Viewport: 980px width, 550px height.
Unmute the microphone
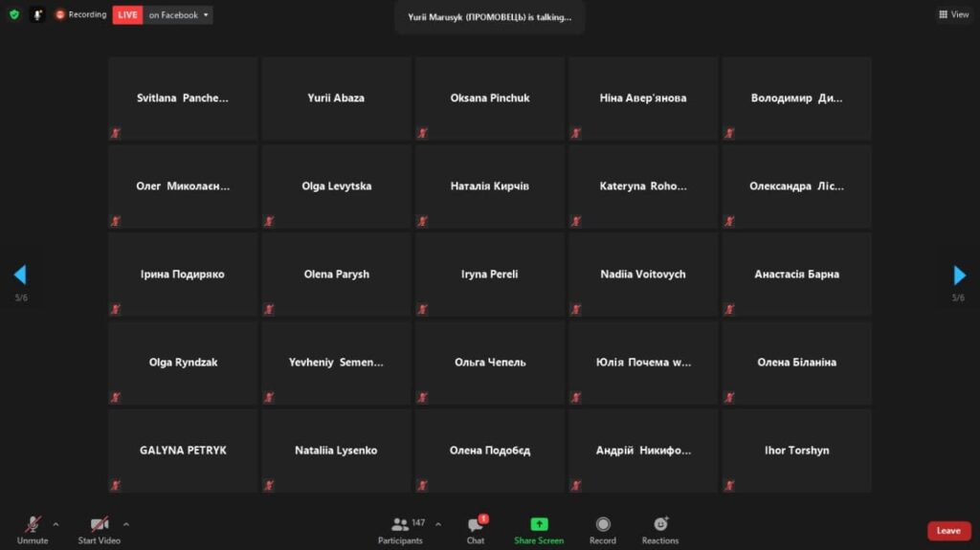pos(33,530)
